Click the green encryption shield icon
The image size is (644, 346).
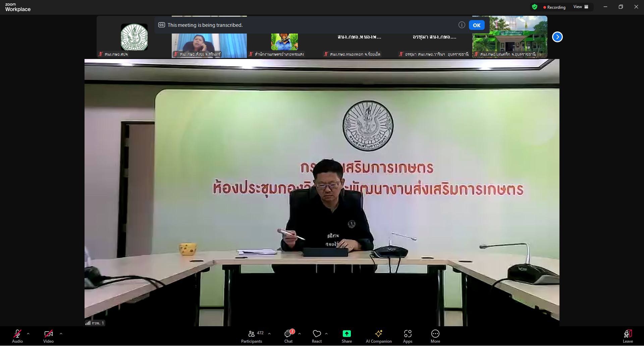click(x=535, y=7)
